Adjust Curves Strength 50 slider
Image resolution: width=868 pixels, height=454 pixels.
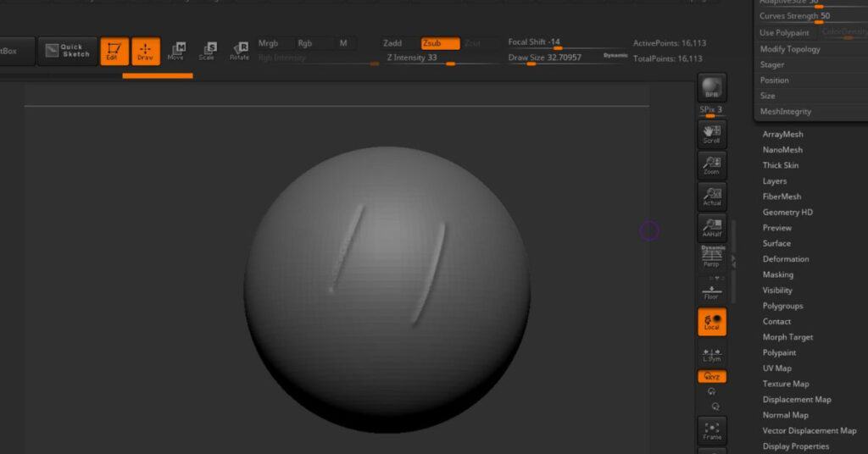813,17
